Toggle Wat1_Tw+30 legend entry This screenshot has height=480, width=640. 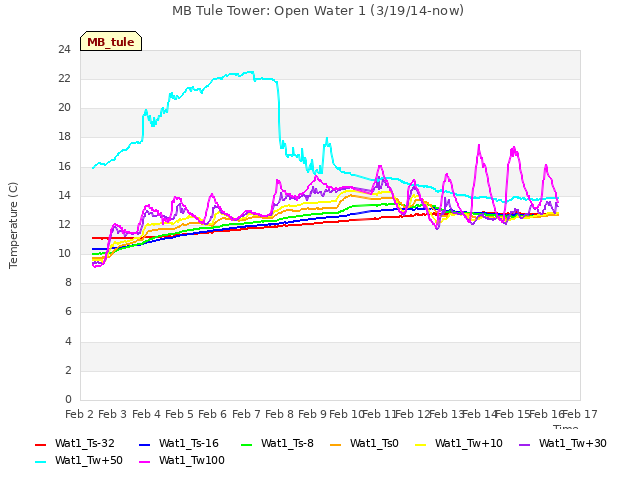click(562, 443)
